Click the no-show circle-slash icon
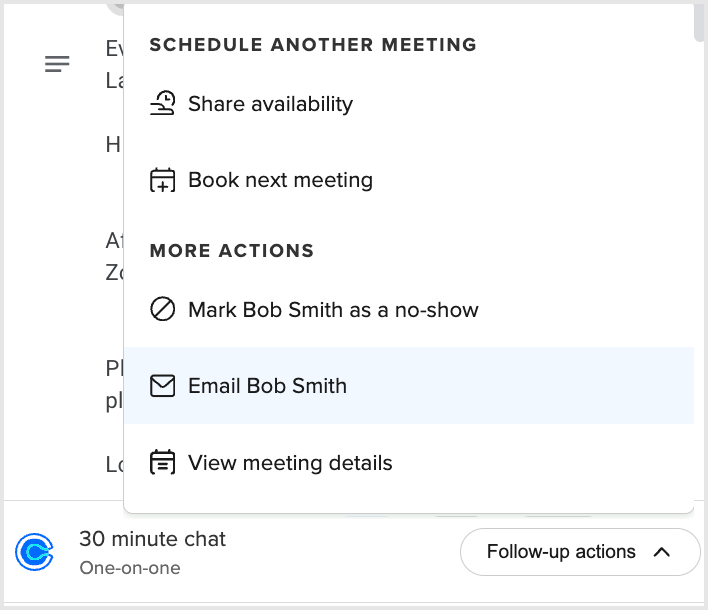 pos(162,310)
